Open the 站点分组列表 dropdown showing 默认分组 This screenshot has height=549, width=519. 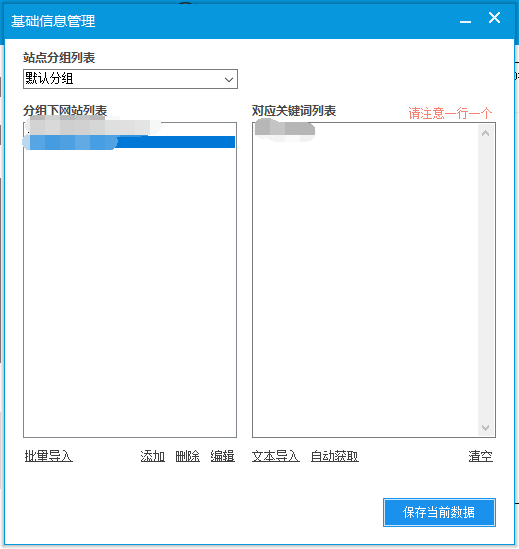pyautogui.click(x=130, y=79)
